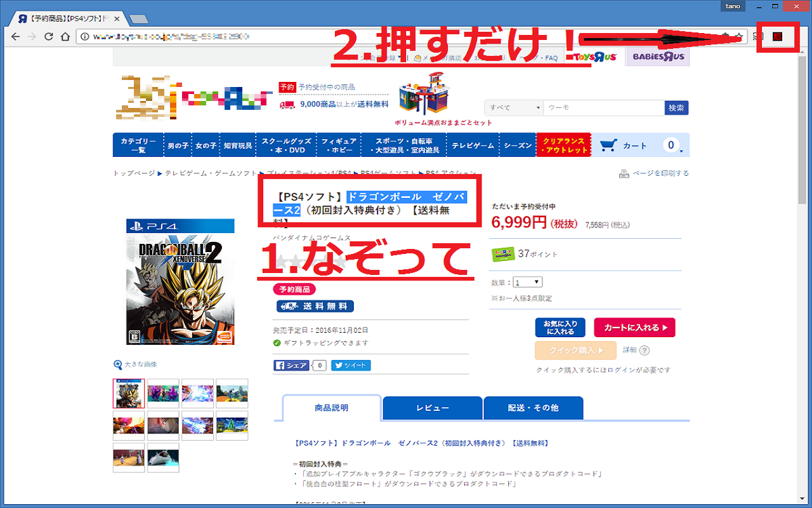Click トップページ breadcrumb link
This screenshot has height=508, width=812.
(x=134, y=173)
